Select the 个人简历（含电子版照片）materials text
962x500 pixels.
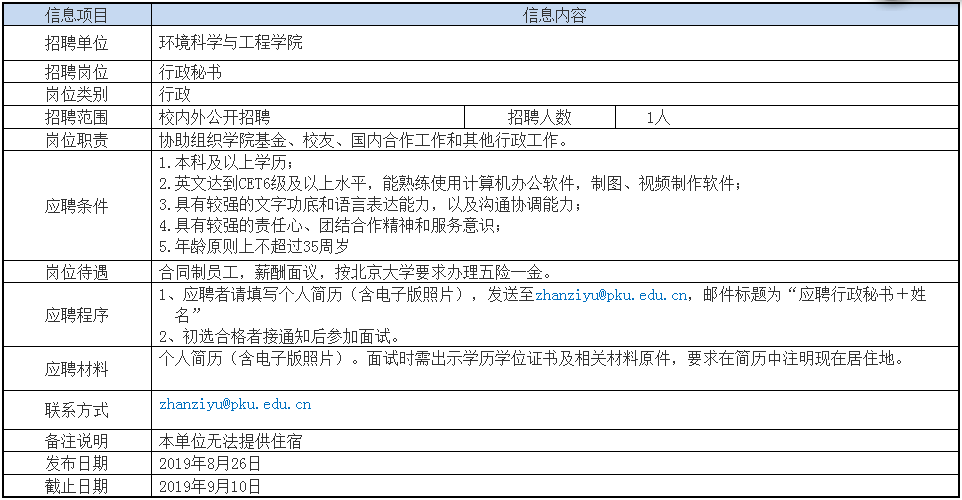click(x=531, y=358)
